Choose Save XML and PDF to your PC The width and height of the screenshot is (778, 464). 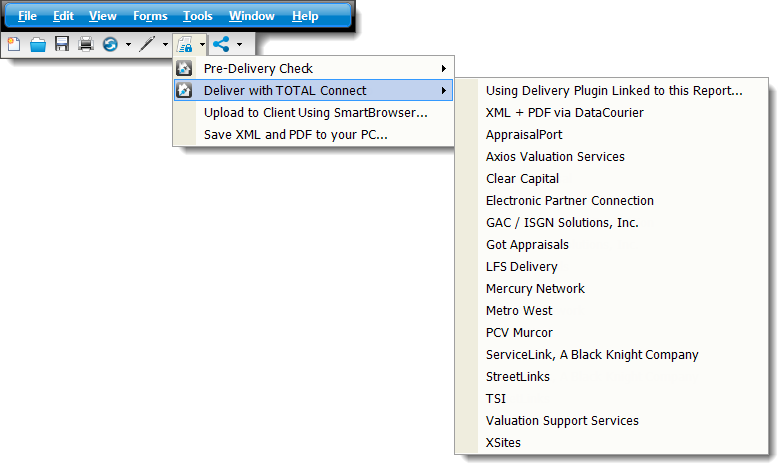(x=295, y=135)
